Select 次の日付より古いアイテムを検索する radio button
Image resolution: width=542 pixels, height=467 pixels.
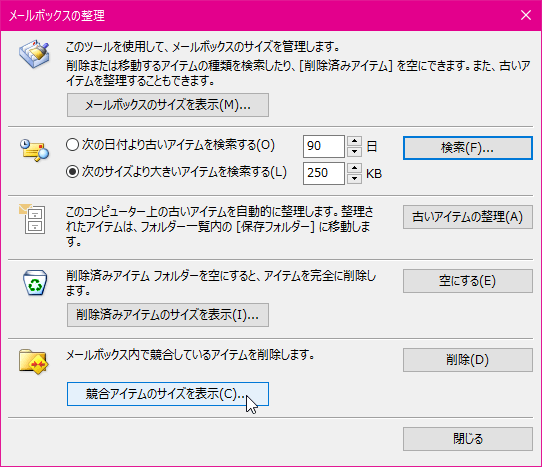(x=72, y=145)
